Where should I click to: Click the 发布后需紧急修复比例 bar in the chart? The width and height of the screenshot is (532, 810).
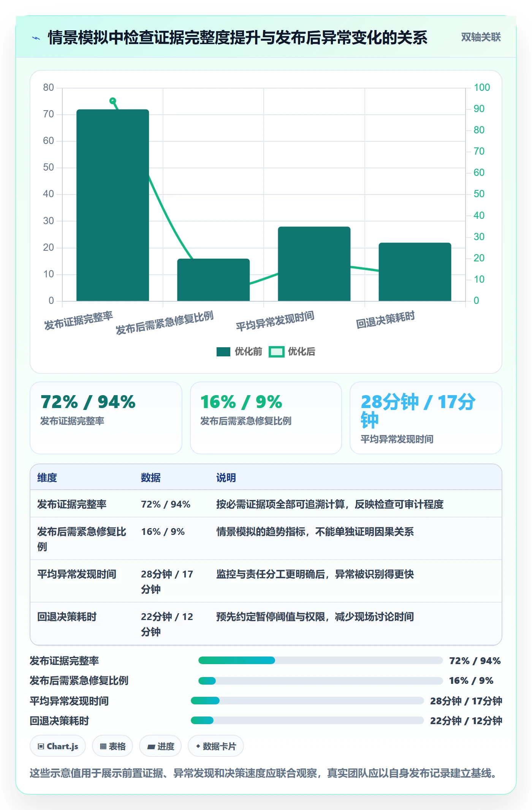pos(213,280)
